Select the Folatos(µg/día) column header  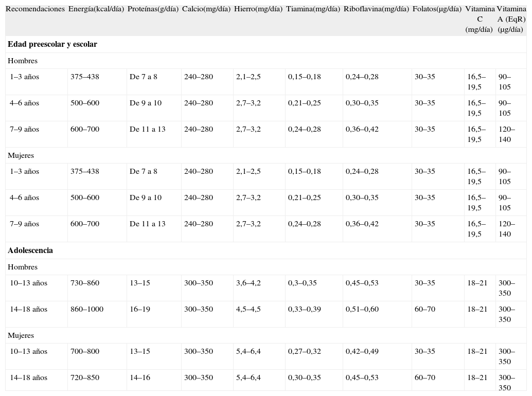pos(437,9)
